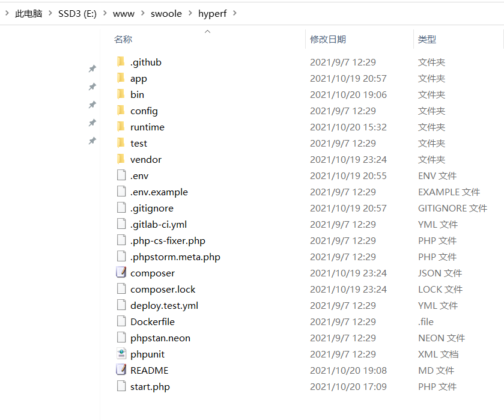Screen dimensions: 504x420
Task: Click the EXAMPLE 文件 type cell
Action: pos(449,192)
